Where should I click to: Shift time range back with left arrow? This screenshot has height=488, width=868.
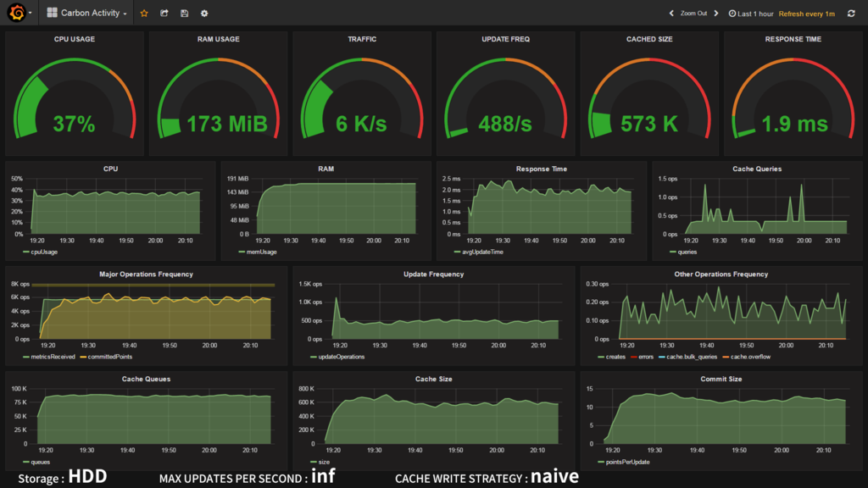click(671, 14)
